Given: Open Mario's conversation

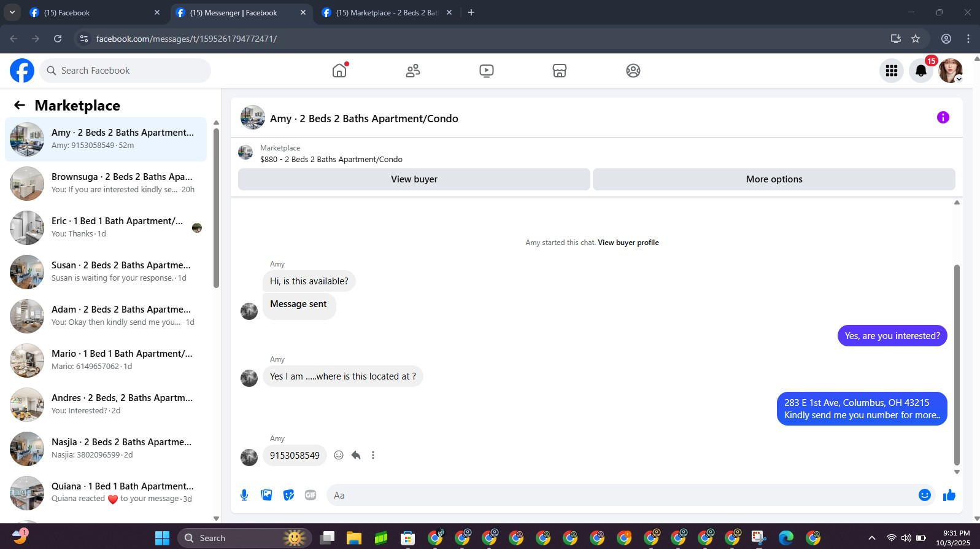Looking at the screenshot, I should tap(106, 360).
